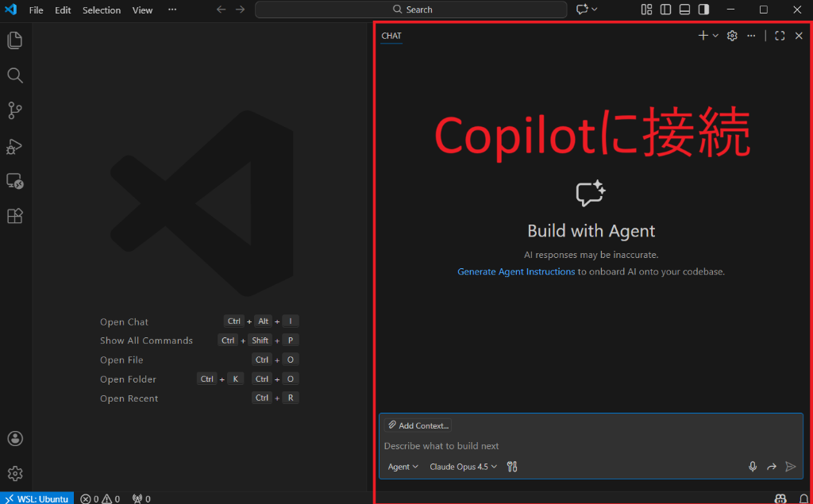Open Configure Tools icon in chat input

512,467
